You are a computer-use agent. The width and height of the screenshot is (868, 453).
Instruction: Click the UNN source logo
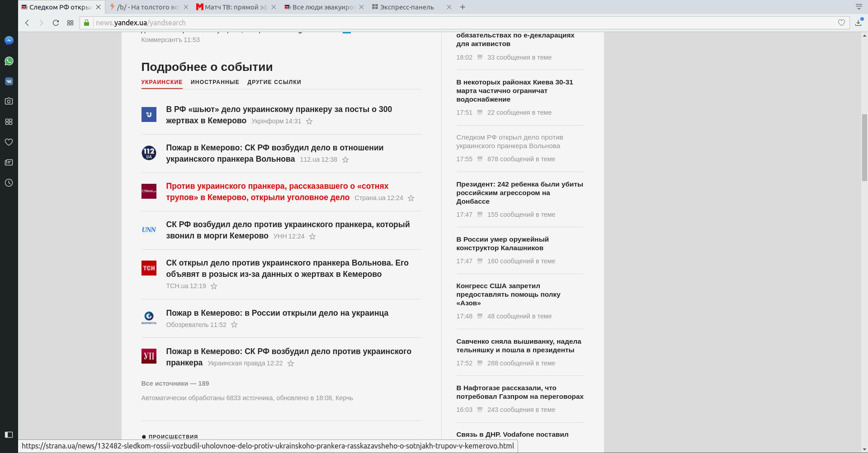[x=149, y=229]
